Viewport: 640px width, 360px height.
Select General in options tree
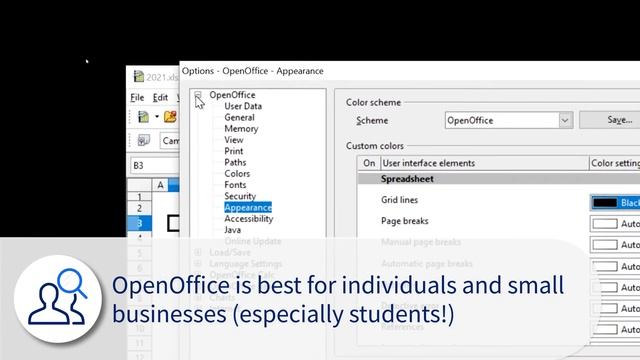(239, 118)
